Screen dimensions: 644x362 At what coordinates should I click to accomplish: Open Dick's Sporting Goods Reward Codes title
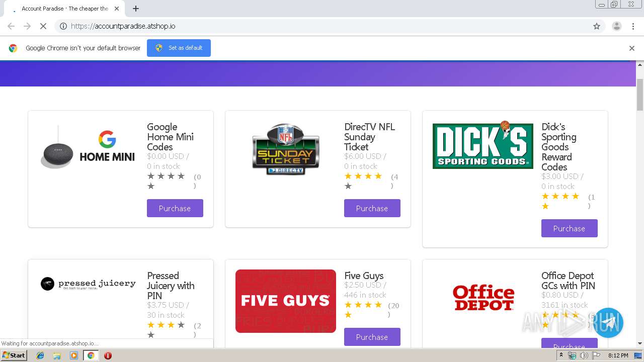[559, 147]
